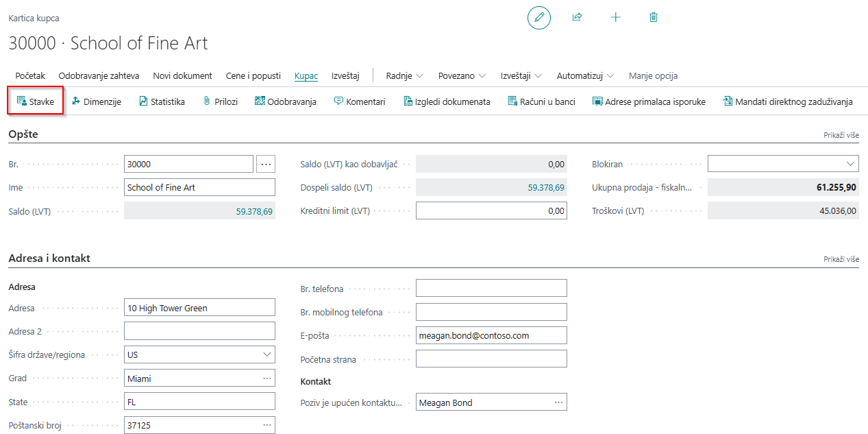Image resolution: width=868 pixels, height=434 pixels.
Task: Open the Izveštaji dropdown menu
Action: [x=521, y=75]
